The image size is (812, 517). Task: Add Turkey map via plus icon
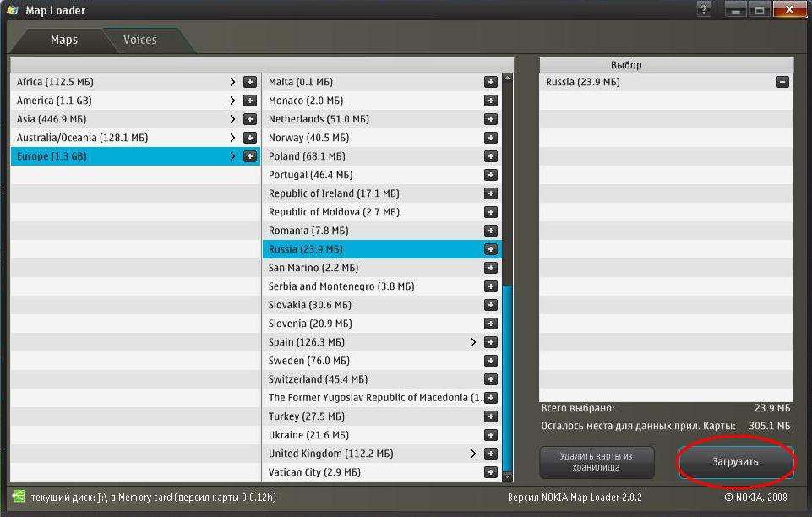tap(490, 416)
